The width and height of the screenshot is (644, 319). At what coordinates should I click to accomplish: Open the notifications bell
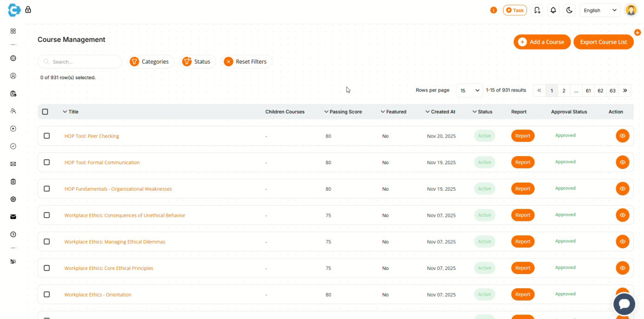tap(553, 10)
